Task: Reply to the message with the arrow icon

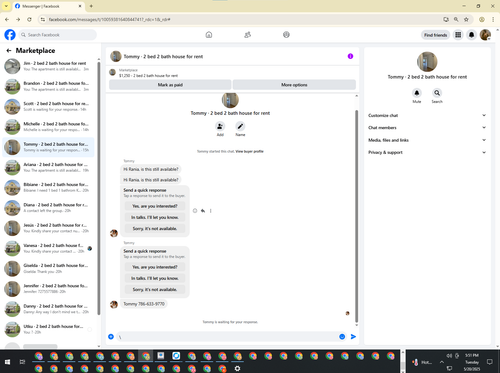Action: coord(203,211)
